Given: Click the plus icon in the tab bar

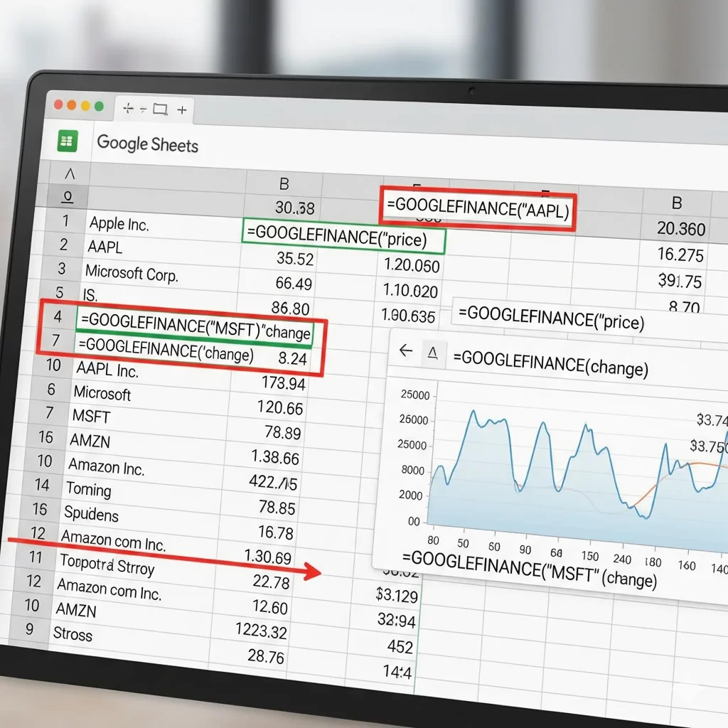Looking at the screenshot, I should point(183,110).
